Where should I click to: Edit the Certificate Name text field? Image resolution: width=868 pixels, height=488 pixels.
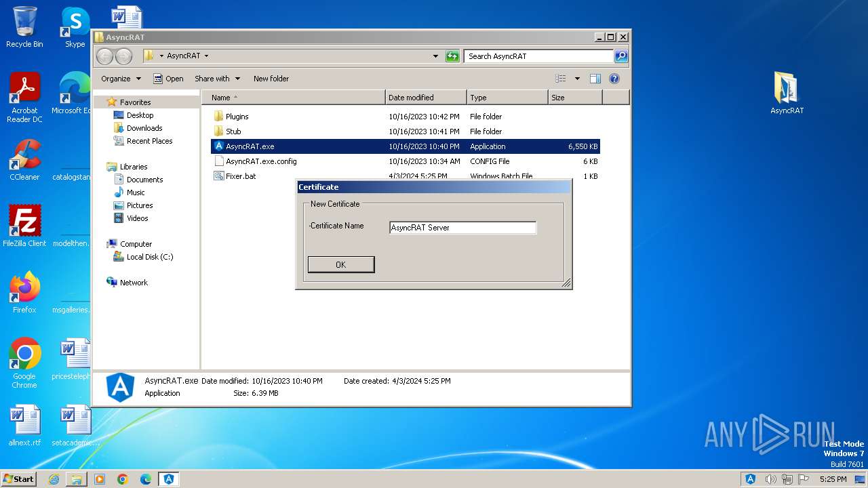point(462,228)
